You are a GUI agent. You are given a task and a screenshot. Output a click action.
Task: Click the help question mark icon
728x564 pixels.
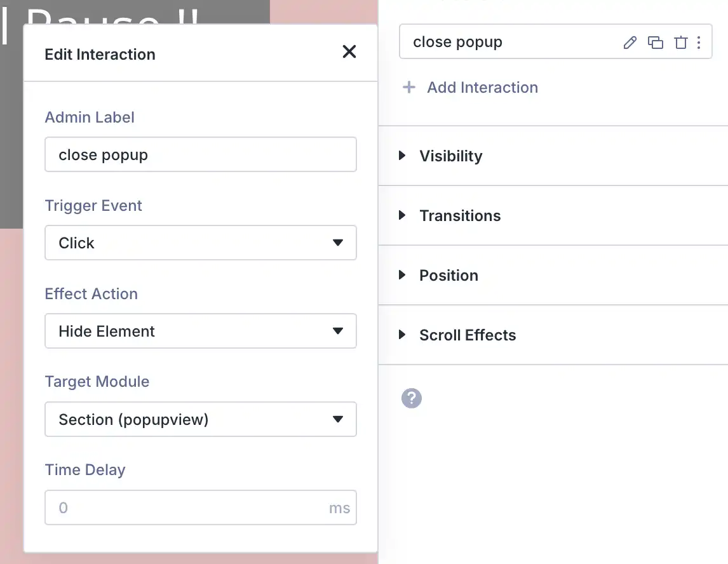pyautogui.click(x=412, y=398)
